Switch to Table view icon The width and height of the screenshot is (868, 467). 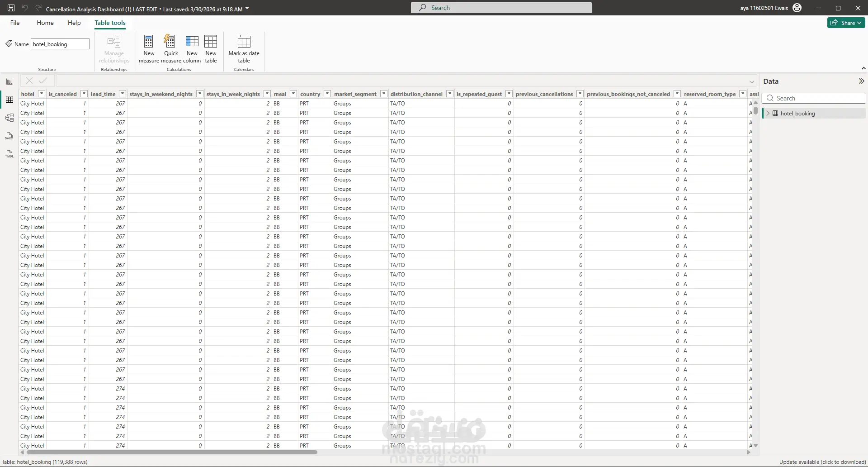[9, 100]
